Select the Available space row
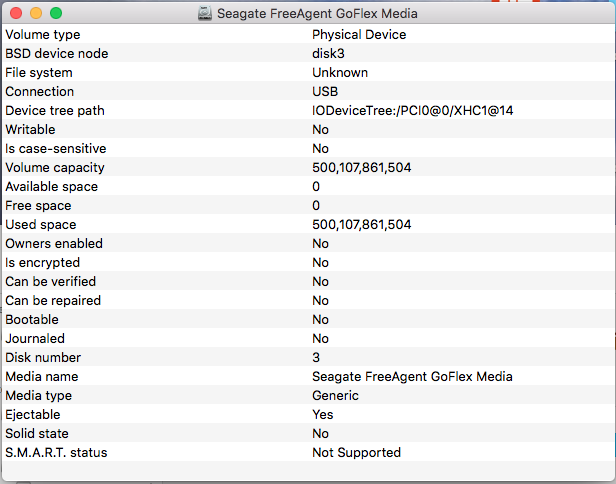 pos(308,186)
